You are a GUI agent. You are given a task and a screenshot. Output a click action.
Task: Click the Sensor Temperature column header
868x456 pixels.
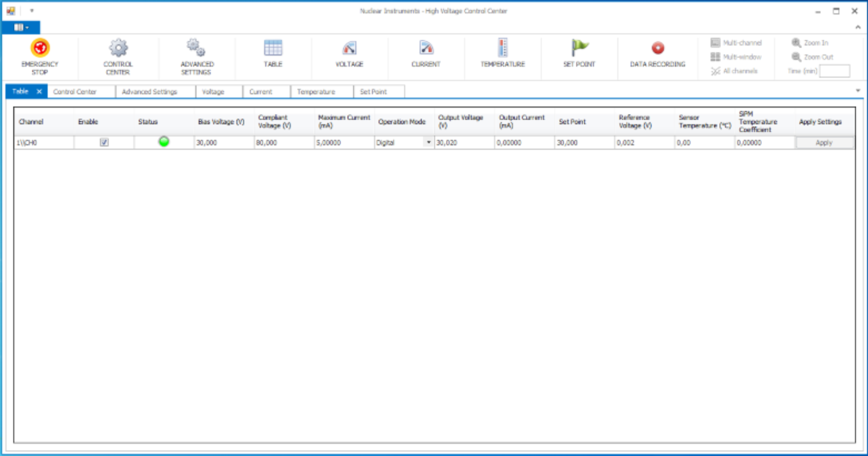tap(705, 122)
